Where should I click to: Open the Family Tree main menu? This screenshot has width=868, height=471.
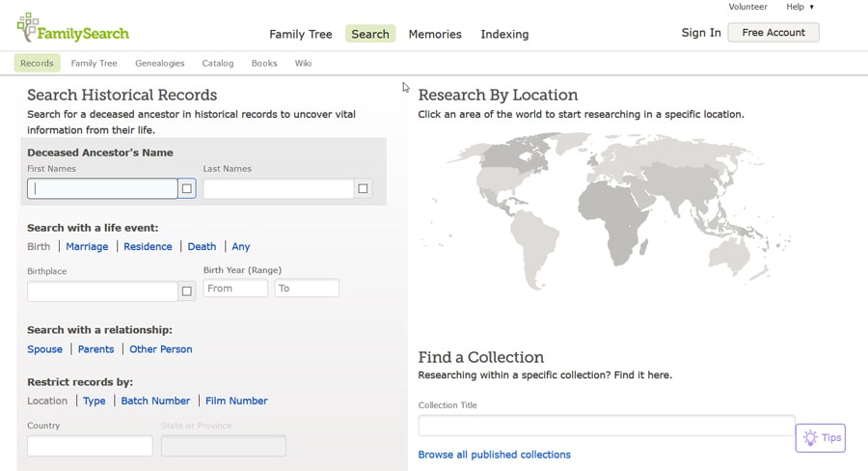300,34
